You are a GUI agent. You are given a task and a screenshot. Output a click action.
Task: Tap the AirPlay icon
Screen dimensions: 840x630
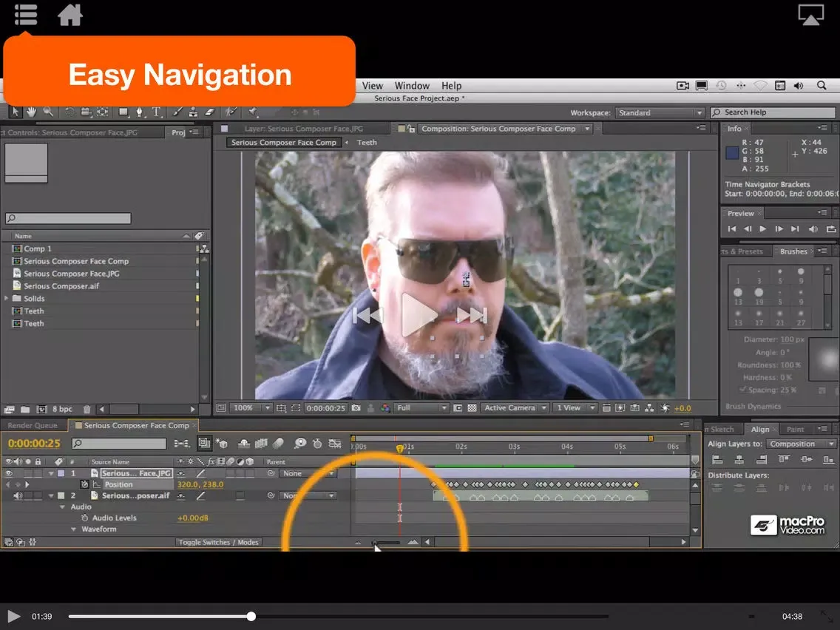coord(810,15)
